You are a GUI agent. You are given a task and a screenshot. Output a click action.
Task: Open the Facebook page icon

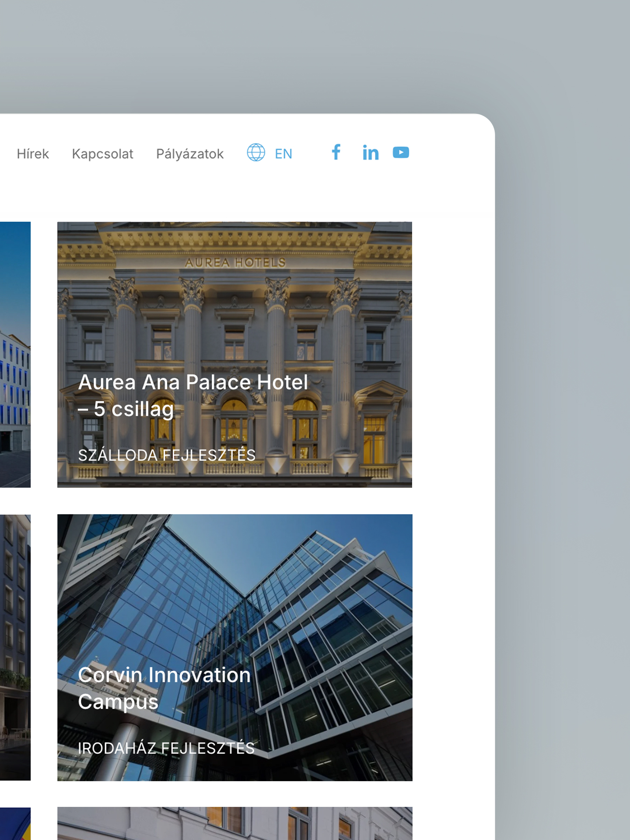[x=336, y=153]
